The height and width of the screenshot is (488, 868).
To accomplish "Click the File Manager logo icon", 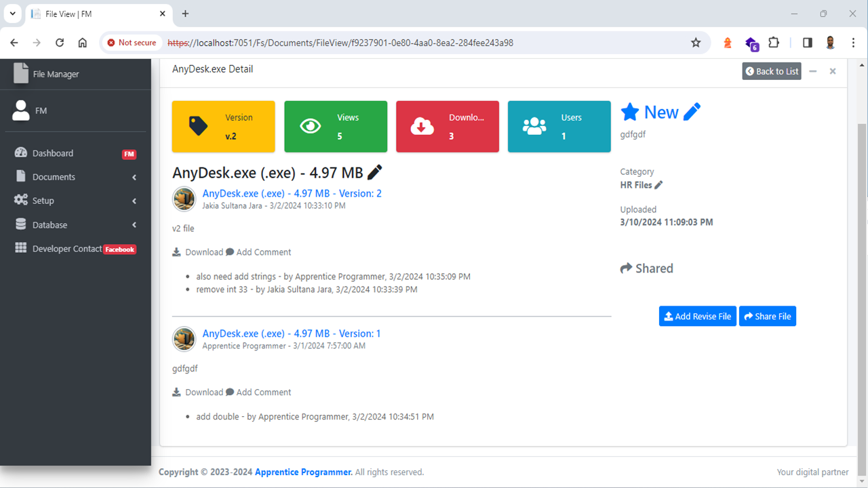I will coord(21,73).
